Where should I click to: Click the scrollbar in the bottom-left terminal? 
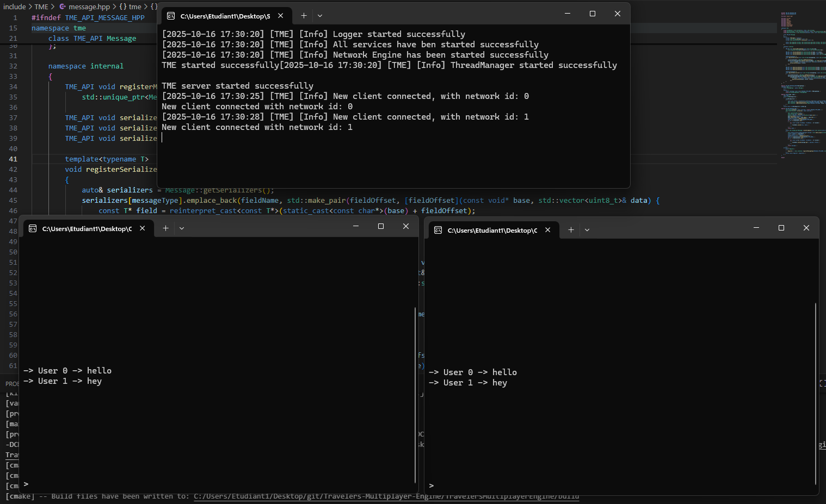pos(415,394)
